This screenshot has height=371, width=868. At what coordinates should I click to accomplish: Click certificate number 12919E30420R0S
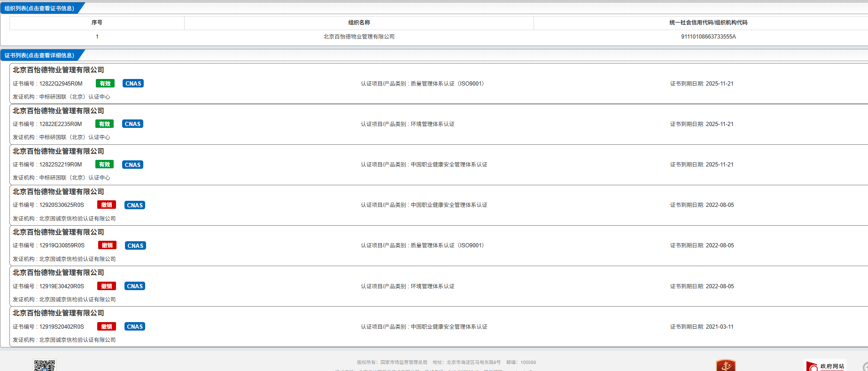click(x=62, y=286)
